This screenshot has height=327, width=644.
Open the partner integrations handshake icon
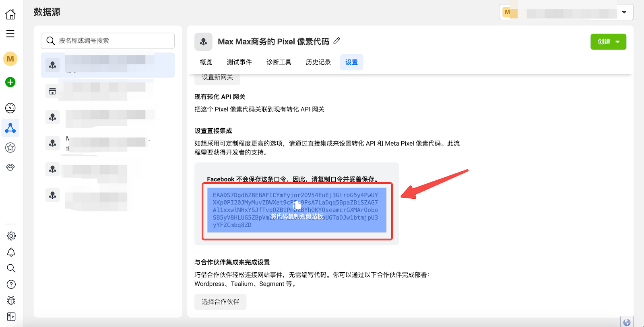coord(10,167)
